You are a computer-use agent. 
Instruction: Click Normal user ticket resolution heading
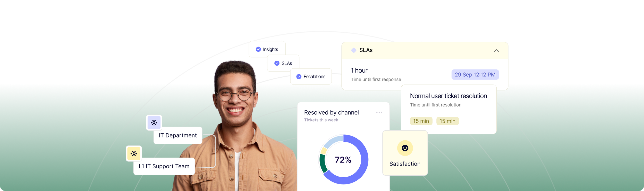click(x=448, y=96)
